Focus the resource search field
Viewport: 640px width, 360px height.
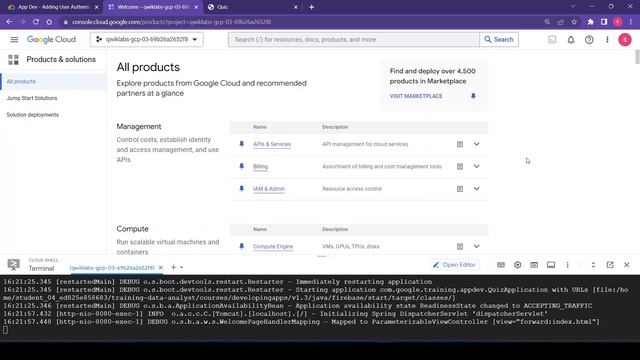coord(353,40)
